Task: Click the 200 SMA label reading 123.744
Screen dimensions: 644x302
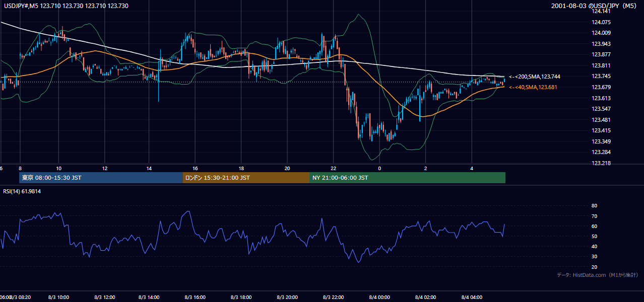Action: [534, 77]
